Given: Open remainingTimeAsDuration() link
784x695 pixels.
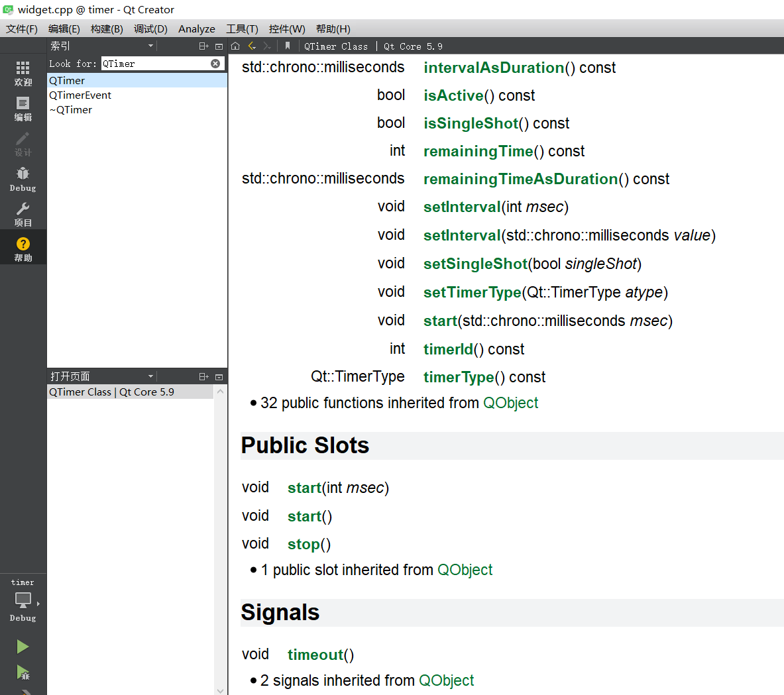Looking at the screenshot, I should coord(520,179).
